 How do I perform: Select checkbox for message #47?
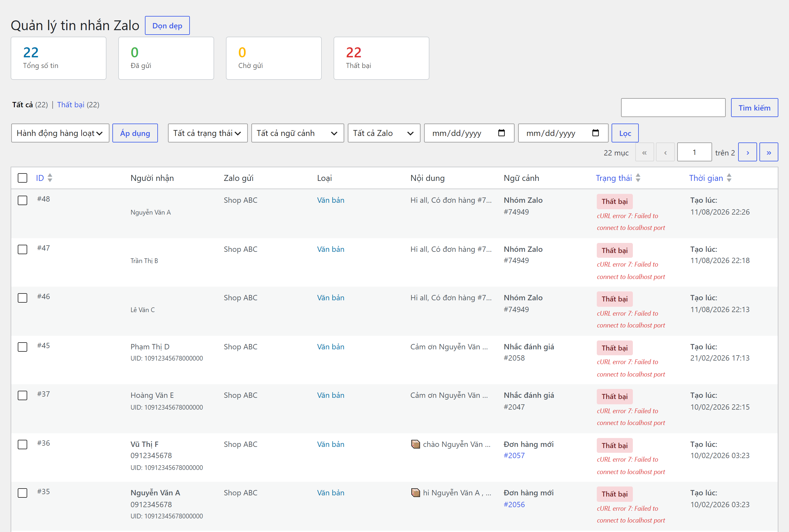pyautogui.click(x=22, y=249)
